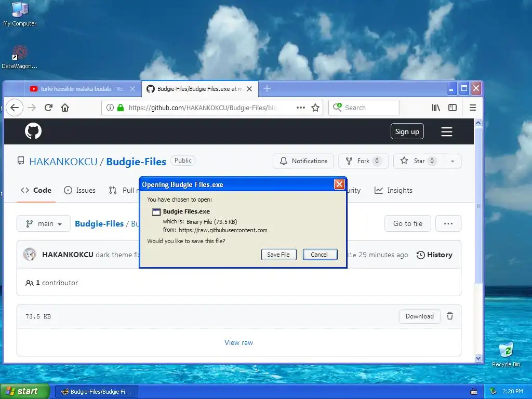Open Budgie-Files breadcrumb link

coord(99,223)
